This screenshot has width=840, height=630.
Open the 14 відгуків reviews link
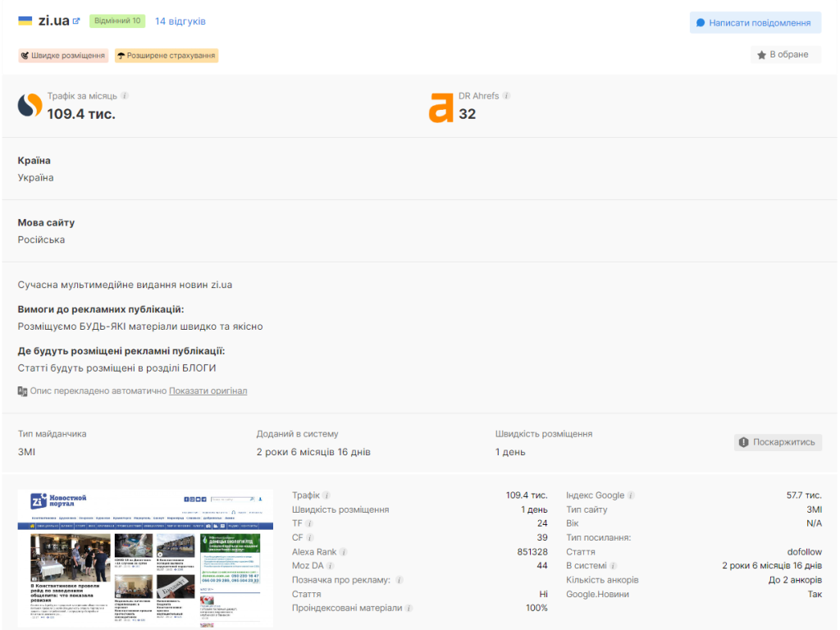pyautogui.click(x=180, y=21)
